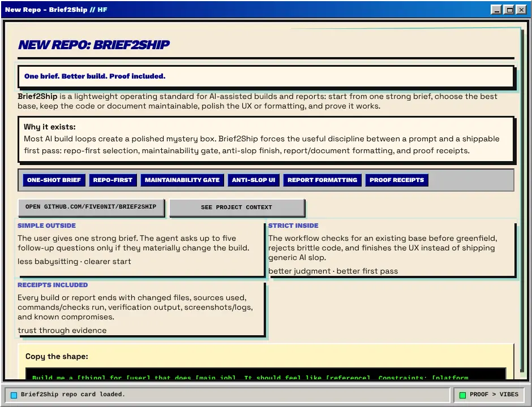Click the bold 'Brief2Ship' word in description
Screen dimensions: 532x407
pyautogui.click(x=37, y=96)
